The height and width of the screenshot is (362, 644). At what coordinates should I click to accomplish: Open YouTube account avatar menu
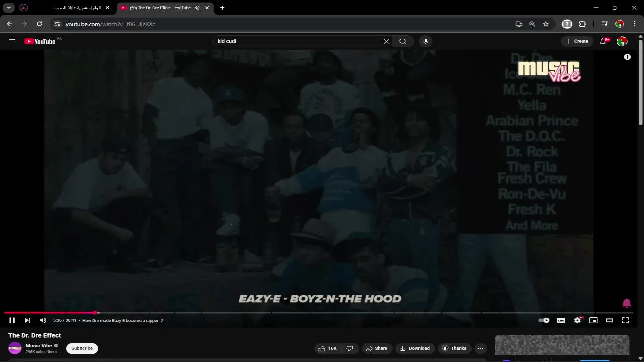(622, 41)
